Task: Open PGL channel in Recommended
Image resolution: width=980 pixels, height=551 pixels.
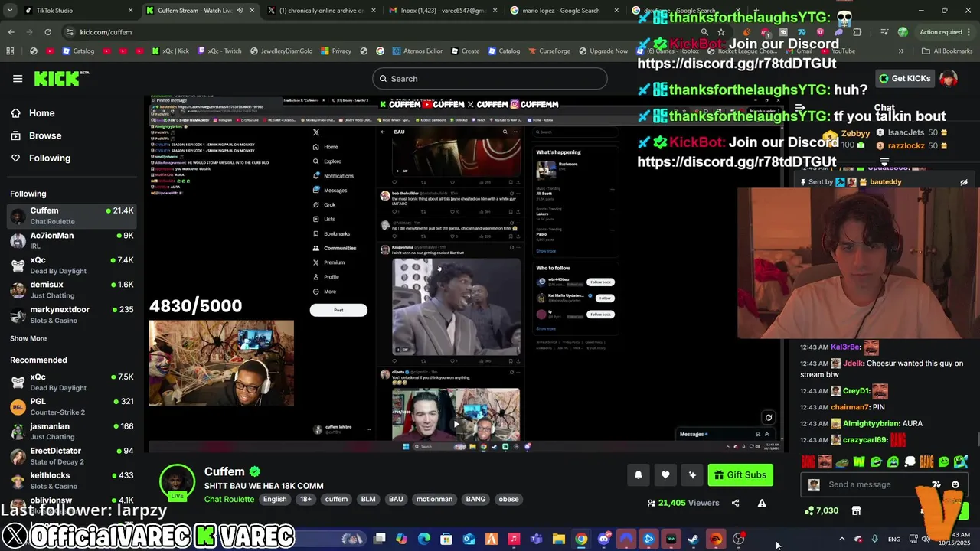Action: 72,406
